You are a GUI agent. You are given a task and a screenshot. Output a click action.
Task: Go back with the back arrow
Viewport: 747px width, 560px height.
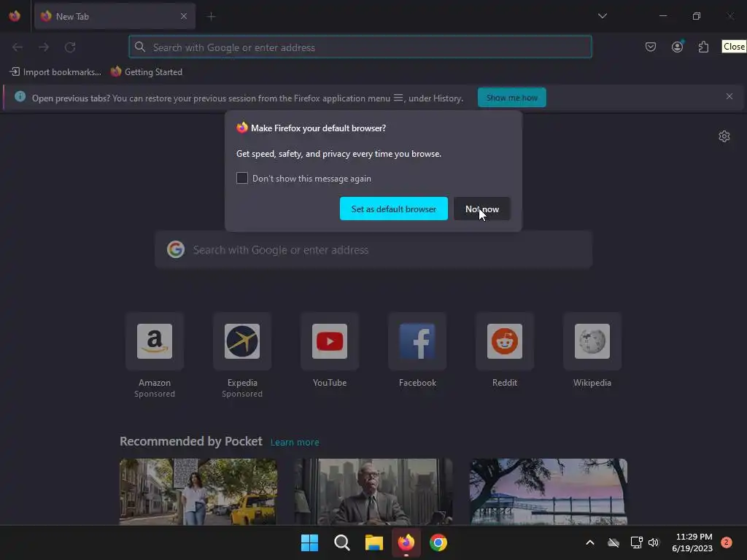(x=18, y=47)
